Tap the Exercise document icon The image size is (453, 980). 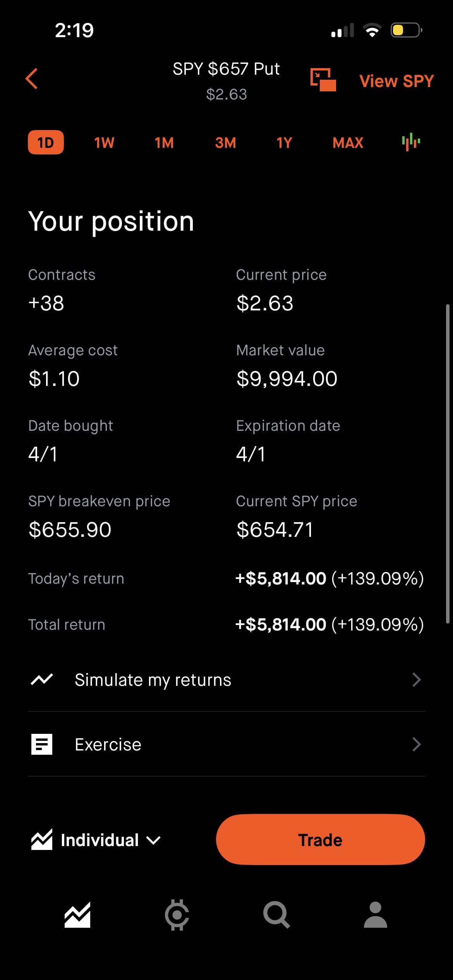click(x=41, y=744)
